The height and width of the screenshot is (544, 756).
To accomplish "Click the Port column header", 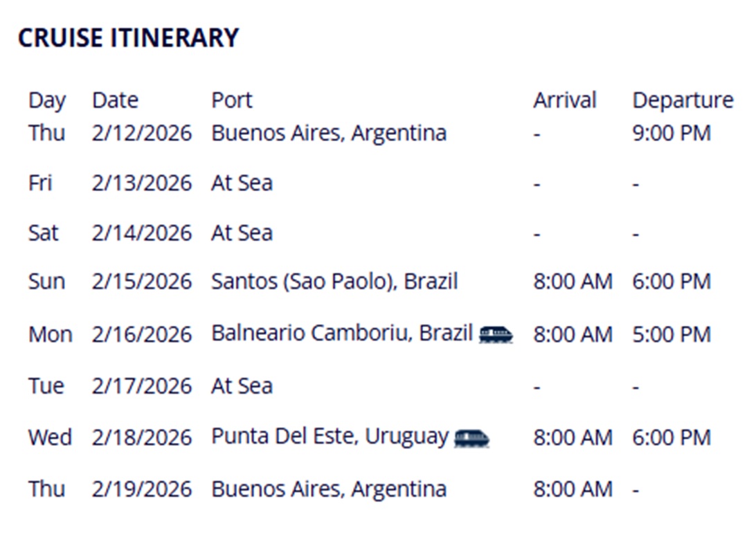I will coord(232,100).
